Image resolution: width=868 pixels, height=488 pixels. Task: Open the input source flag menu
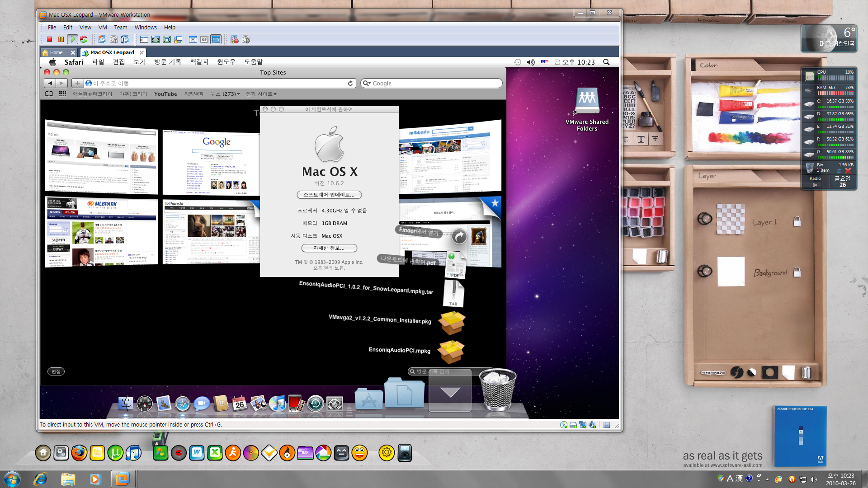[545, 62]
